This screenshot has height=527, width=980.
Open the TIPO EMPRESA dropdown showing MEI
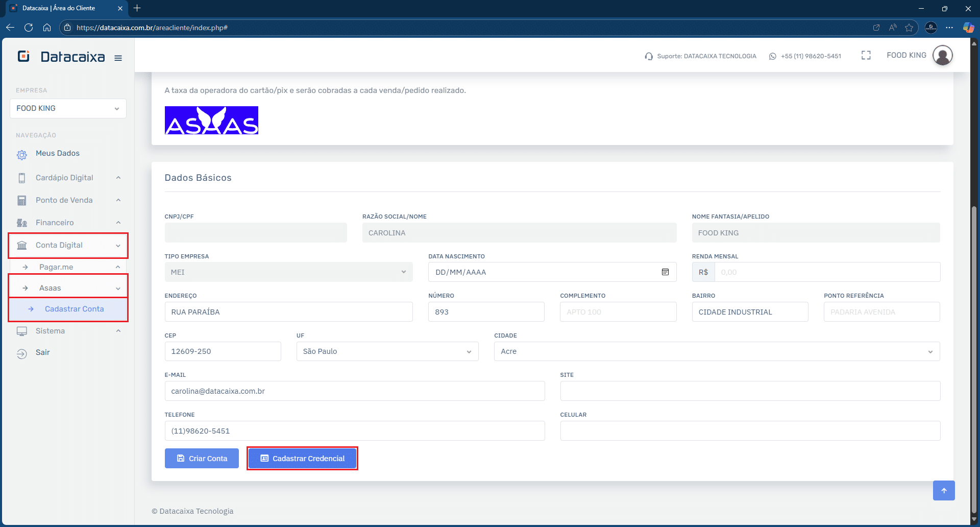point(288,272)
